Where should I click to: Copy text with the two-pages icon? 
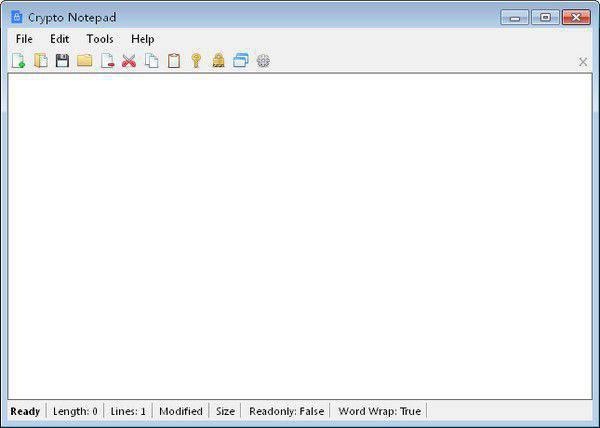152,61
